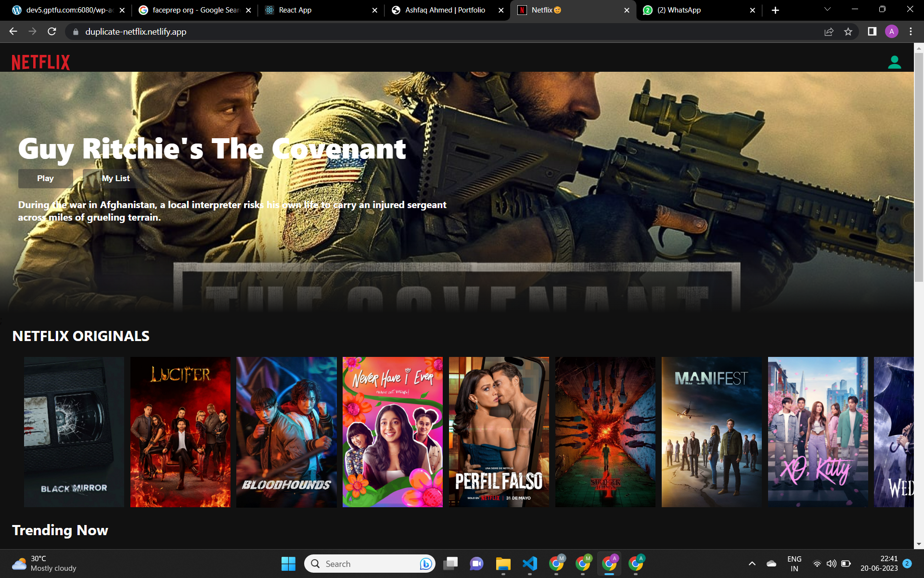Image resolution: width=924 pixels, height=578 pixels.
Task: Close the Ashfaq Ahmed Portfolio tab
Action: pyautogui.click(x=501, y=10)
